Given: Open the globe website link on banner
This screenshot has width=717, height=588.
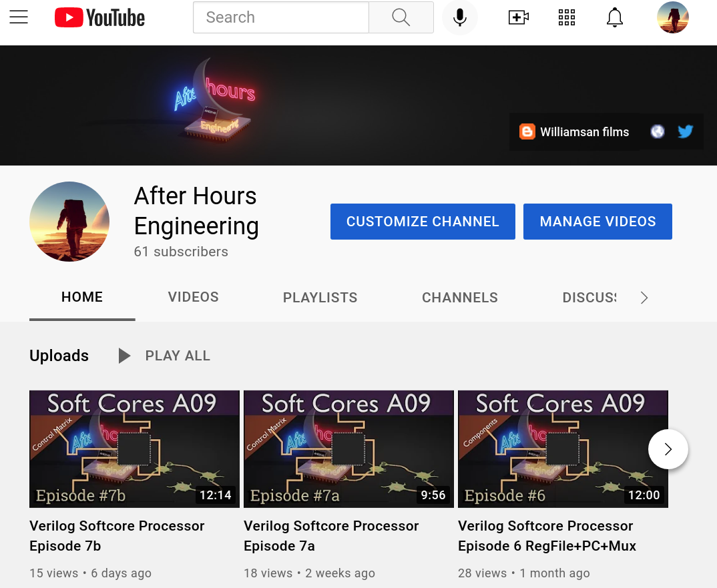Looking at the screenshot, I should 657,131.
